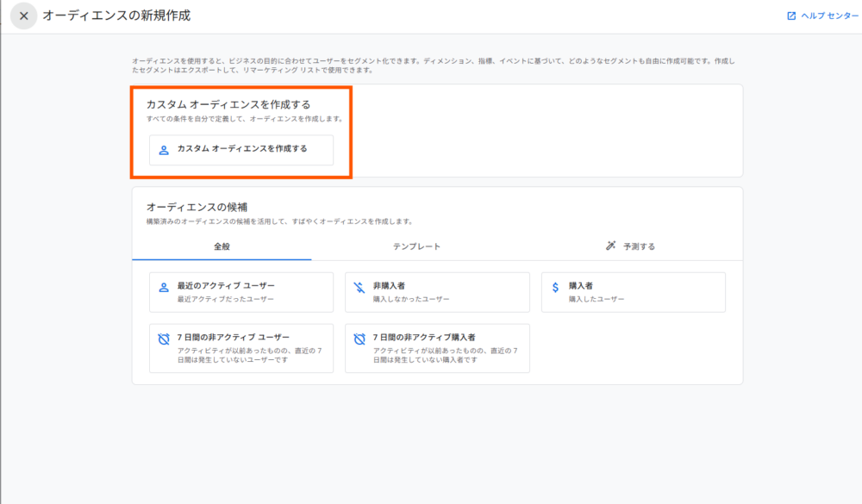Viewport: 862px width, 504px height.
Task: Click the 購入者 dollar sign icon
Action: 556,287
